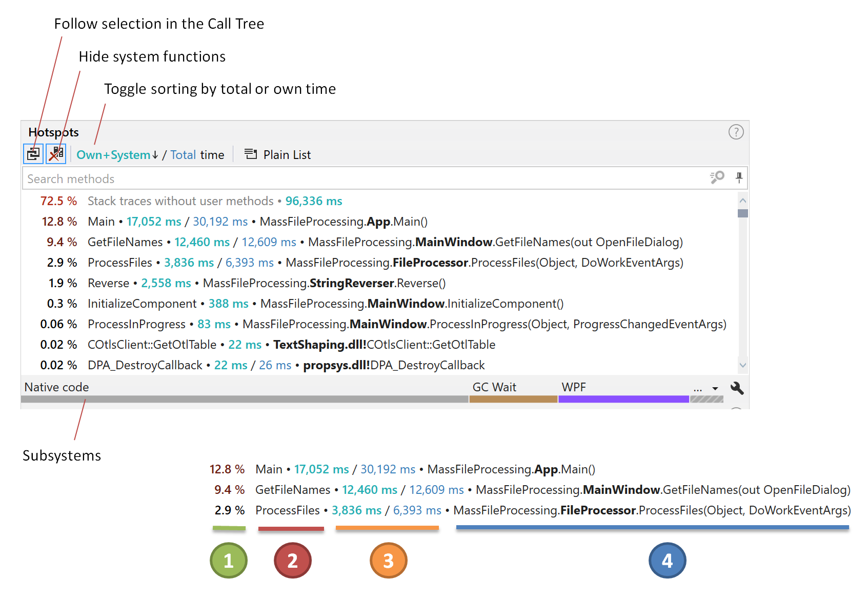Click the scrollbar up arrow on the list
This screenshot has height=598, width=868.
tap(743, 200)
